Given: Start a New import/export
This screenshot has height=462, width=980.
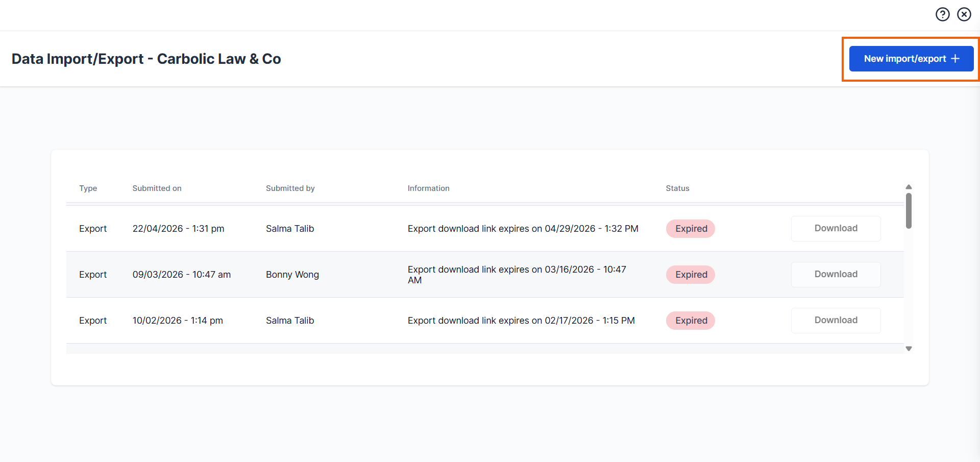Looking at the screenshot, I should point(911,59).
